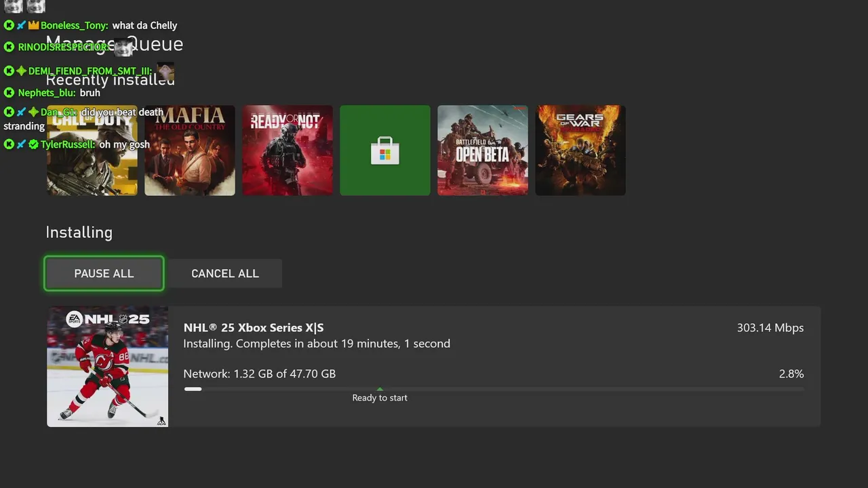Select the NHL 25 cover art thumbnail
This screenshot has width=868, height=488.
tap(107, 367)
